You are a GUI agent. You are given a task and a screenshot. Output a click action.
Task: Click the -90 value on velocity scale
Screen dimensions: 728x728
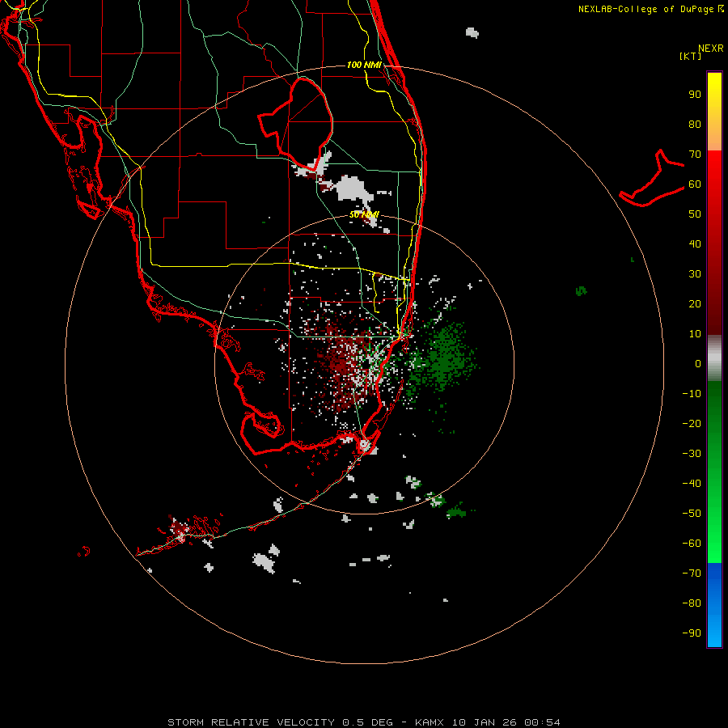[x=692, y=633]
